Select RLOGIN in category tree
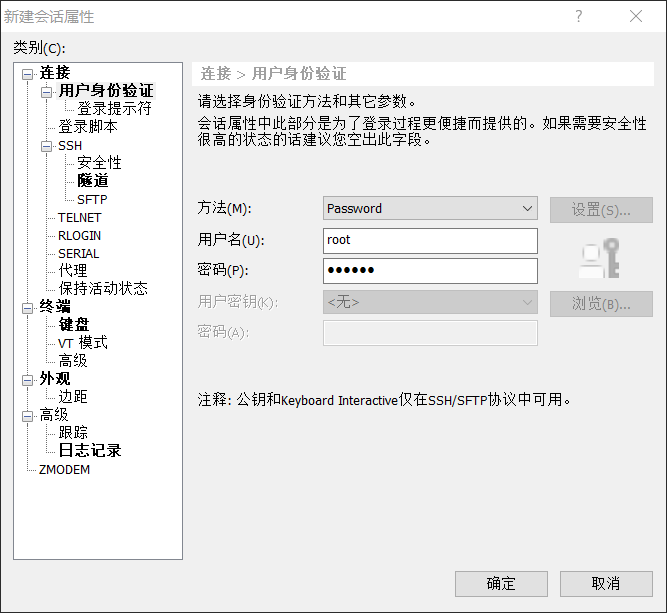The image size is (667, 613). coord(80,236)
